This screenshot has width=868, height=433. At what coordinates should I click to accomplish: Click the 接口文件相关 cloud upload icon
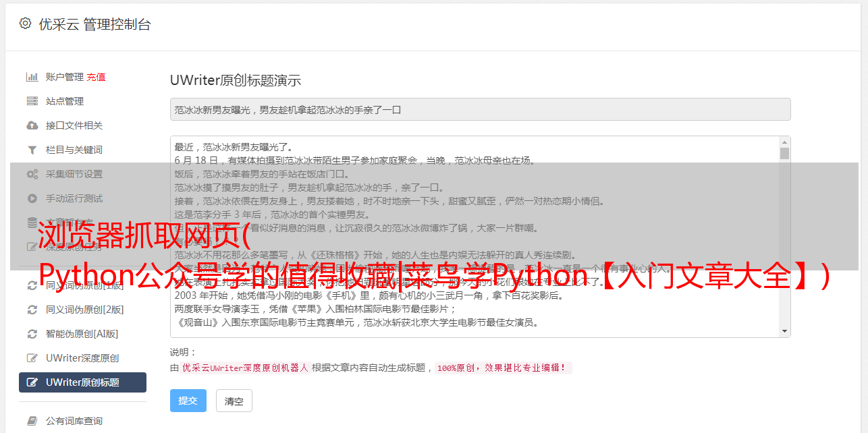[x=32, y=125]
